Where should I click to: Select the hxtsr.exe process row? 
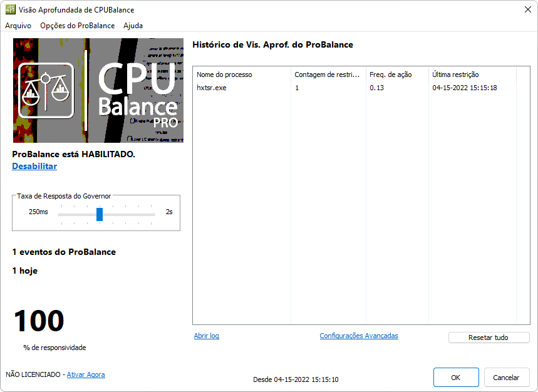tap(354, 88)
